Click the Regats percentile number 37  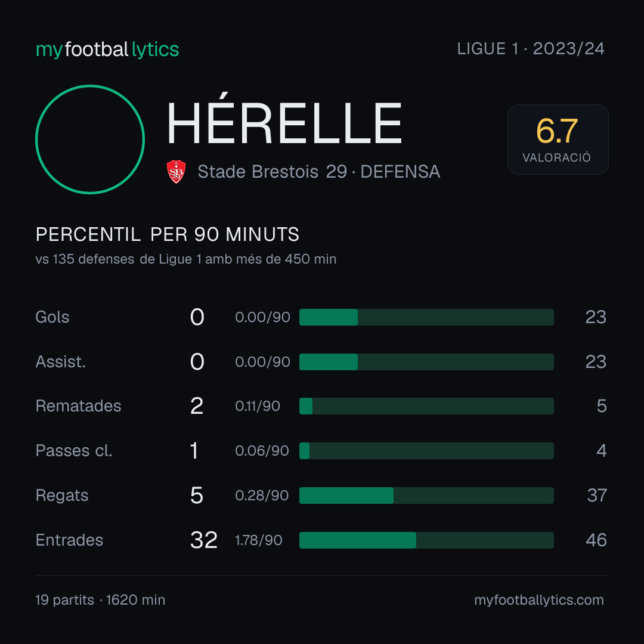pos(597,496)
